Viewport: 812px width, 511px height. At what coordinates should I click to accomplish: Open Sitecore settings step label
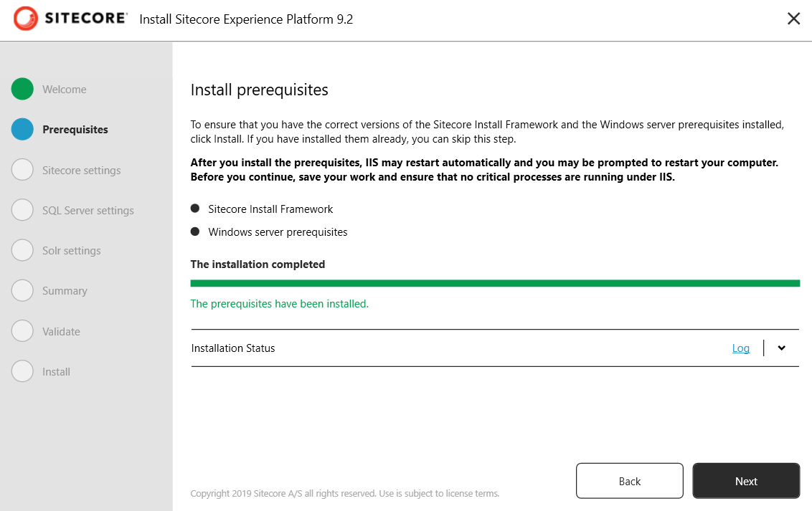coord(81,170)
